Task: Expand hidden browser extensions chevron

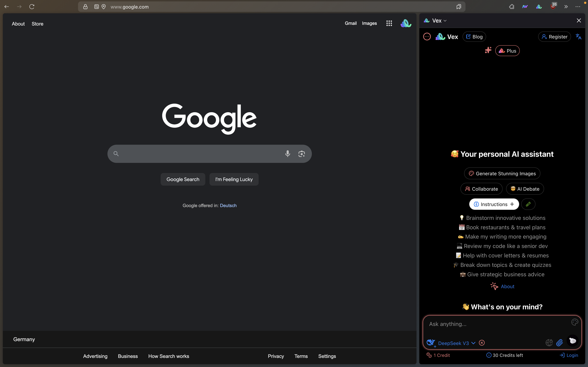Action: [x=566, y=7]
